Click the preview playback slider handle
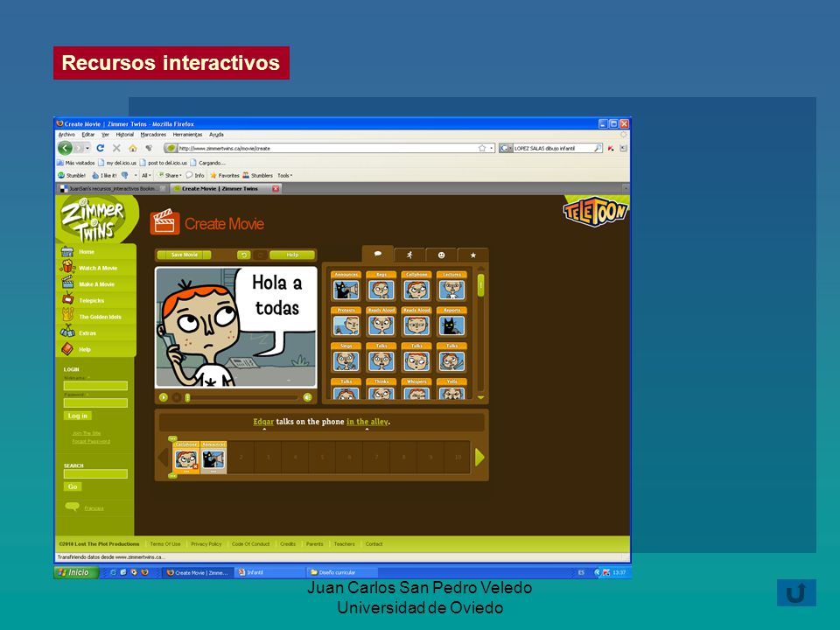Image resolution: width=840 pixels, height=630 pixels. (x=187, y=397)
